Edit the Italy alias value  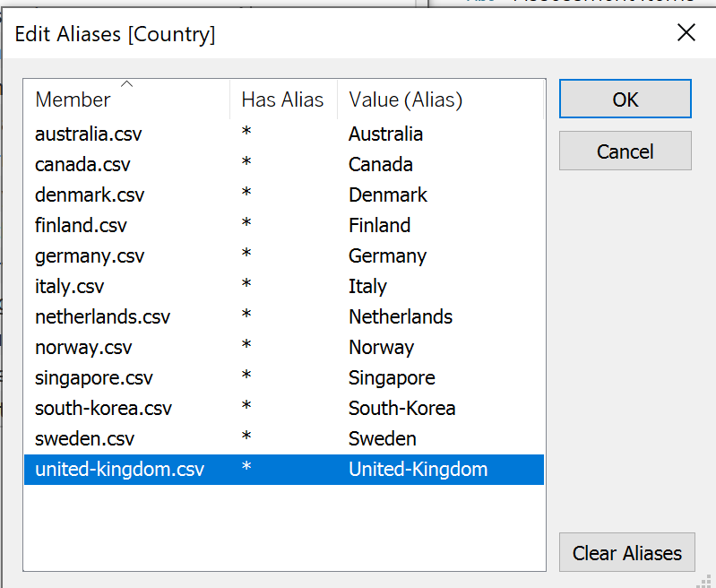point(367,287)
